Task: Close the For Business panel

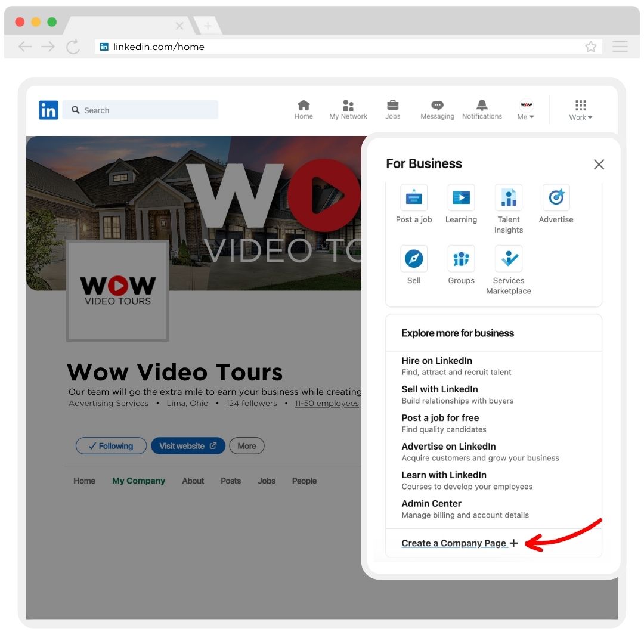Action: pos(599,165)
